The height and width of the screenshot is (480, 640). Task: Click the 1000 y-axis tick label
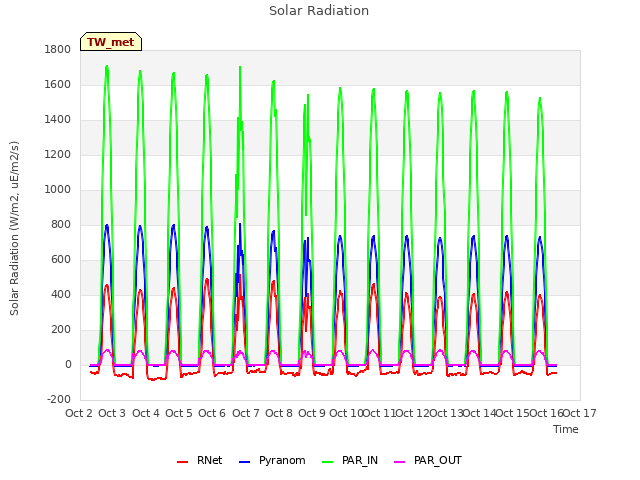58,189
